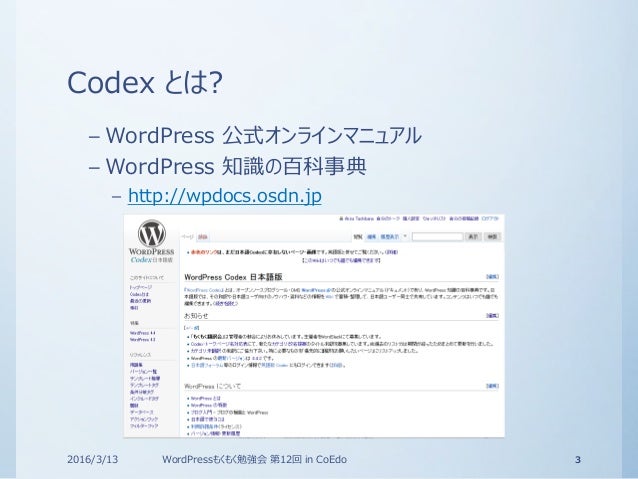Screen dimensions: 638x479
Task: Open the dropdown arrow next to 履歴表示
Action: (x=405, y=236)
